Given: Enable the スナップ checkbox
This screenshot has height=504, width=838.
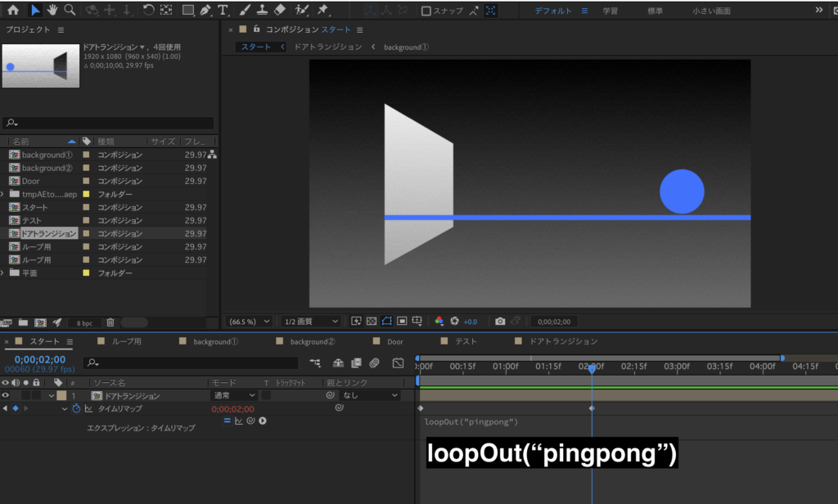Looking at the screenshot, I should 426,11.
